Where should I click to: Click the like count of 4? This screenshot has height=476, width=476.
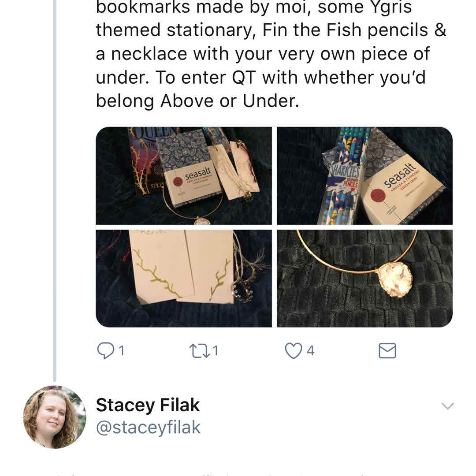tap(310, 351)
